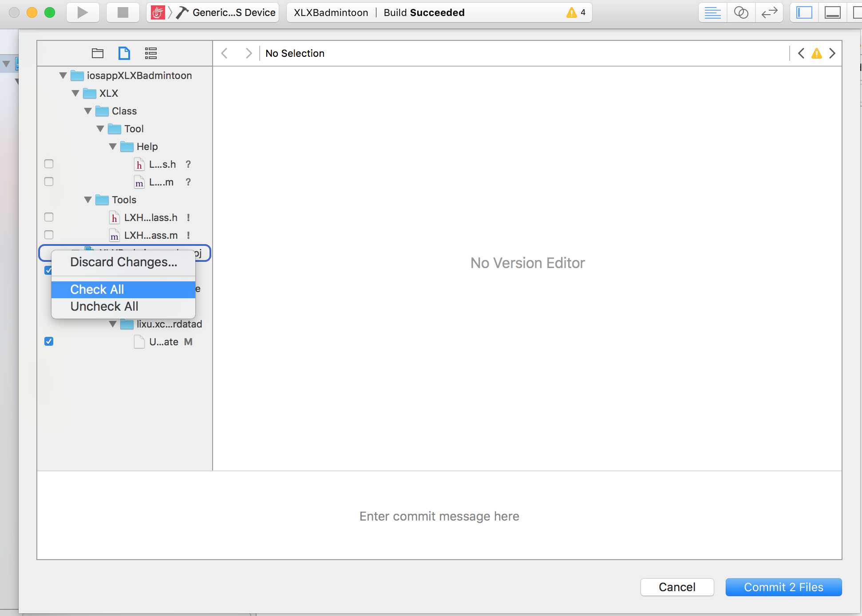Toggle checkbox for LXH...lass.h file
Image resolution: width=862 pixels, height=616 pixels.
[x=49, y=217]
